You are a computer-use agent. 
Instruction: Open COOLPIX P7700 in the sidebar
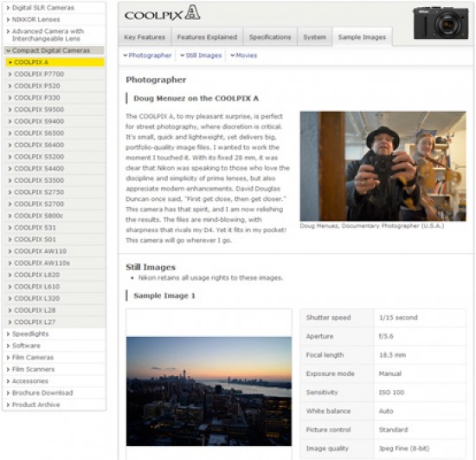tap(55, 75)
